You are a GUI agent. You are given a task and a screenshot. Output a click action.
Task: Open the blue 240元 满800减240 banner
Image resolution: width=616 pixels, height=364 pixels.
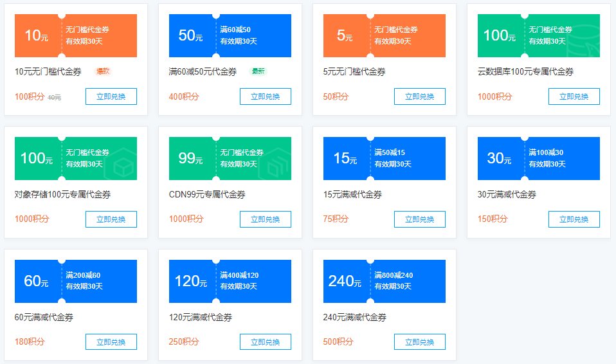point(385,281)
